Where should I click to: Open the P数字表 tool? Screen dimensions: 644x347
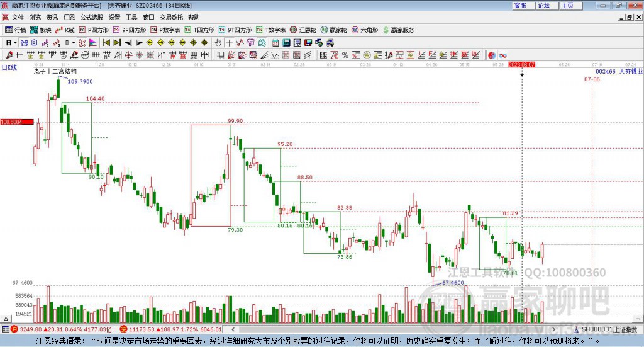coord(165,30)
